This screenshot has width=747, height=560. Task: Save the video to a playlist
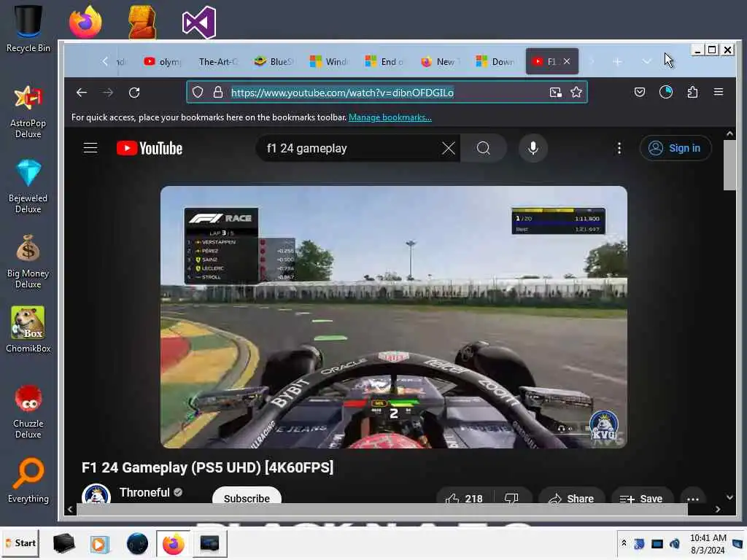(641, 497)
